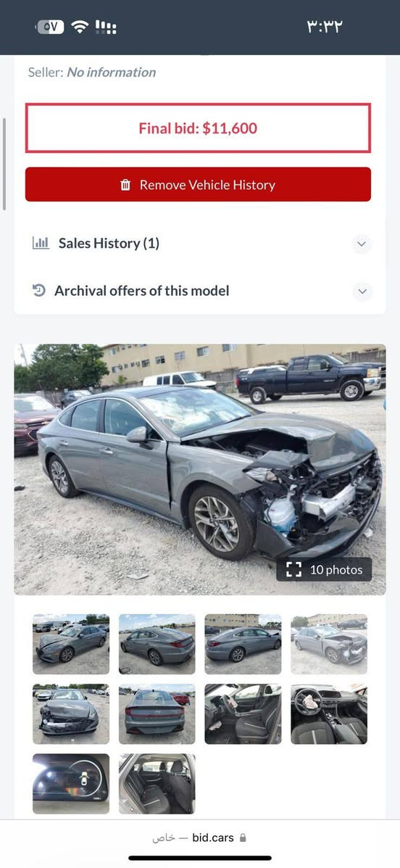Viewport: 400px width, 868px height.
Task: Expand Archival offers of this model chevron
Action: 362,292
